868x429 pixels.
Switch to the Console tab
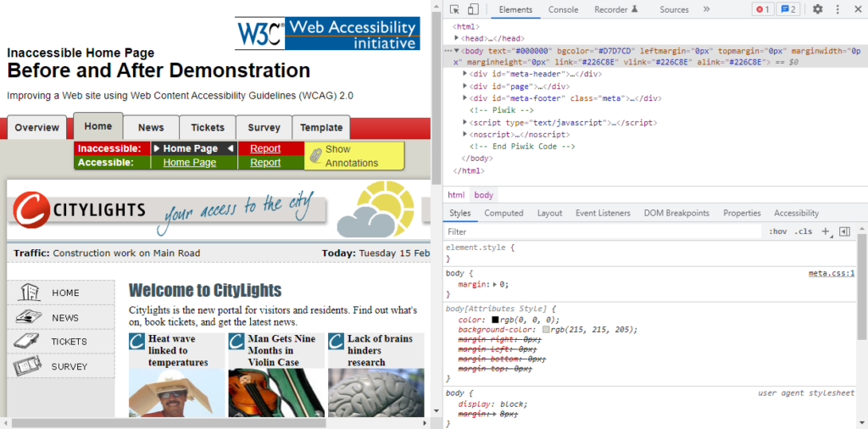[563, 9]
